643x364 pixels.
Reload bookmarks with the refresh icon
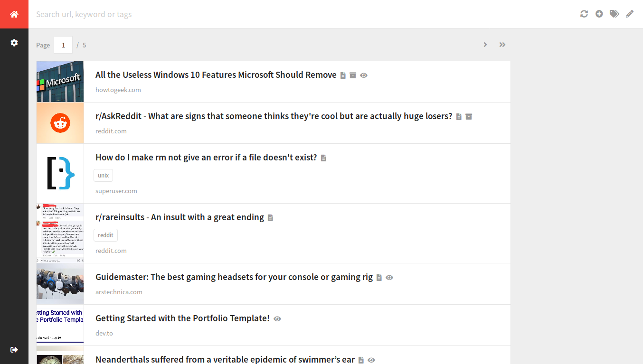click(x=584, y=14)
